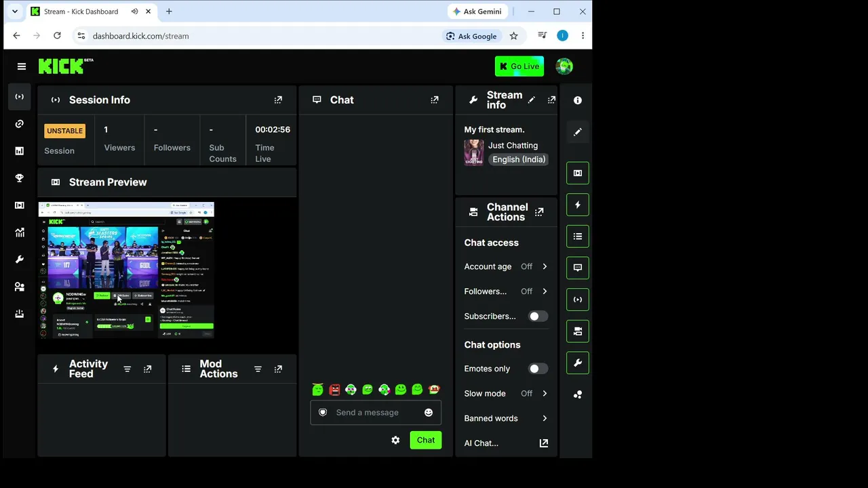This screenshot has height=488, width=868.
Task: Filter the Mod Actions list
Action: point(258,369)
